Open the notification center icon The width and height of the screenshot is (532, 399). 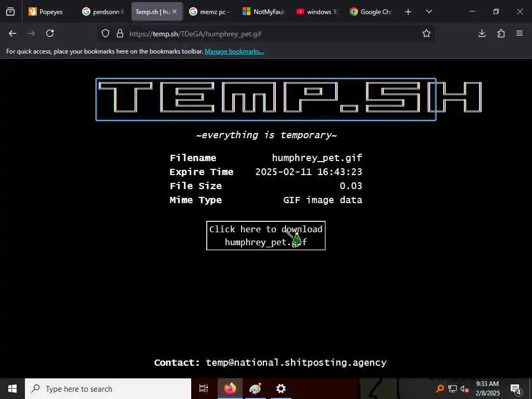pos(516,389)
